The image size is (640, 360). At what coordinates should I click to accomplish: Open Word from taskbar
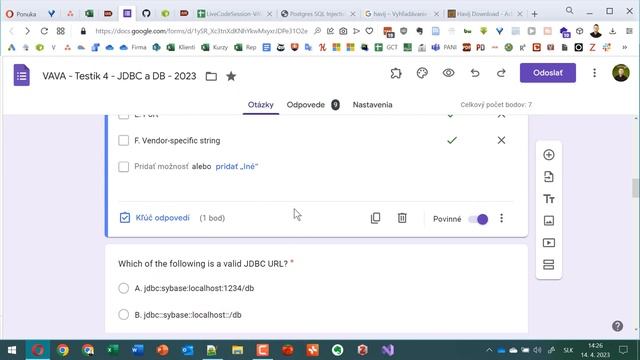(138, 350)
